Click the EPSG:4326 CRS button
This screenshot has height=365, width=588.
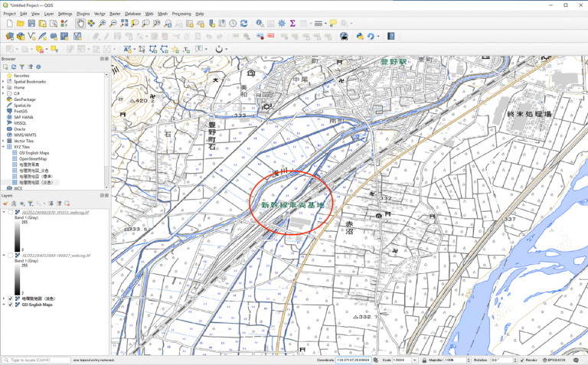pyautogui.click(x=556, y=360)
